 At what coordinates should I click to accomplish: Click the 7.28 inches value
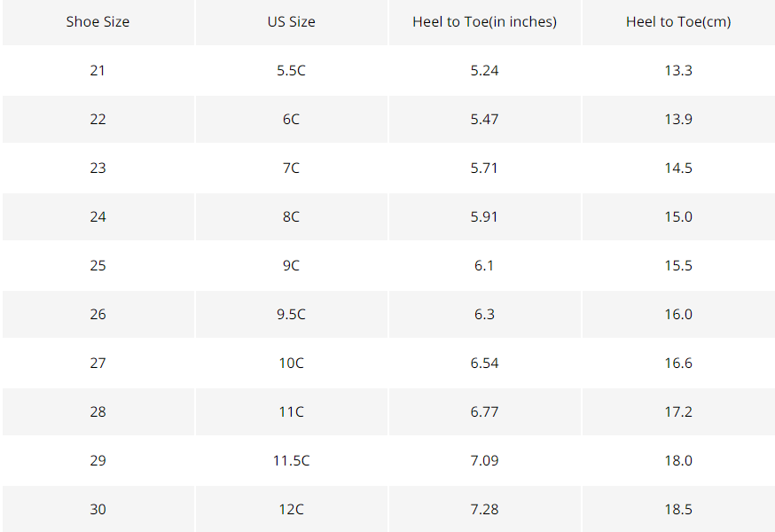pyautogui.click(x=484, y=510)
